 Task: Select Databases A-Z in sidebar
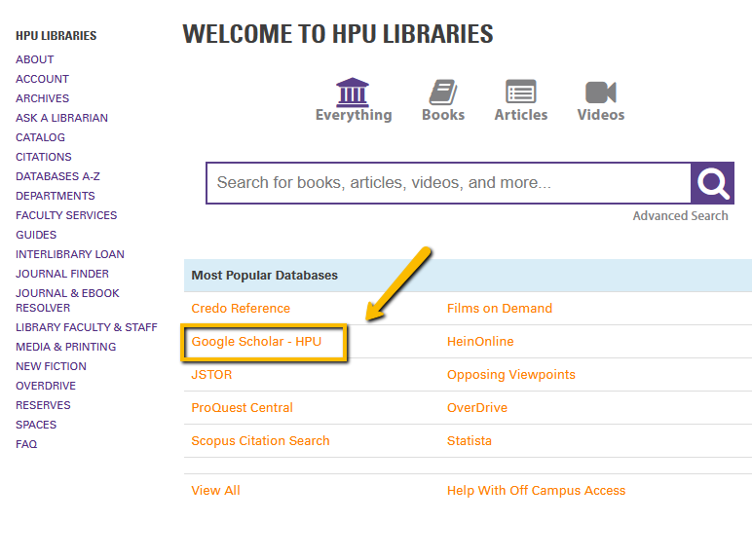click(x=57, y=176)
